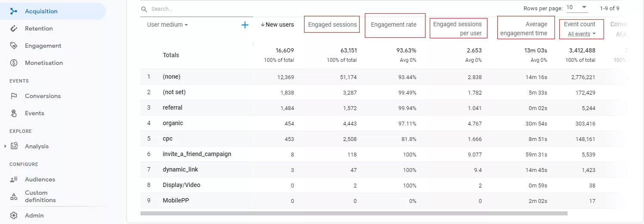Sort by Engagement rate column header
Screen dimensions: 644x224
394,25
